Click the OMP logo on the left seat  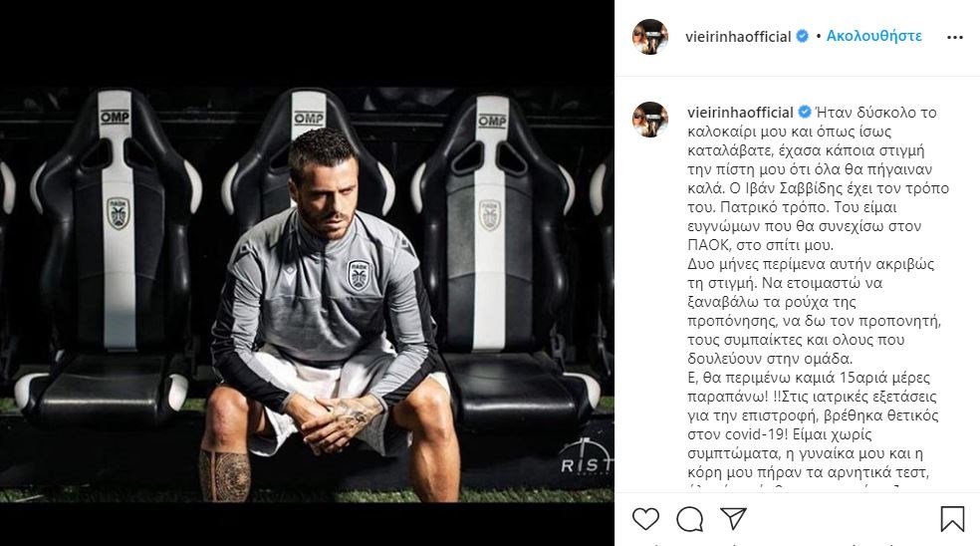point(115,118)
